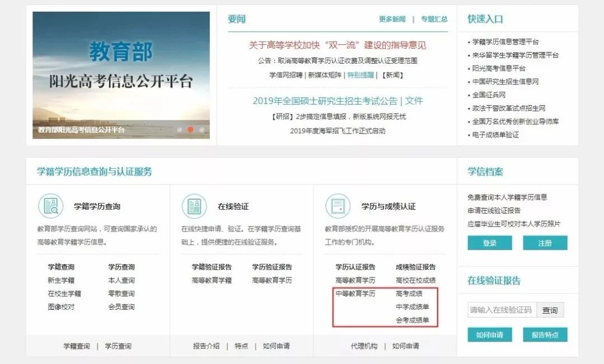Image resolution: width=604 pixels, height=364 pixels.
Task: Select the last carousel indicator dot
Action: (x=201, y=129)
